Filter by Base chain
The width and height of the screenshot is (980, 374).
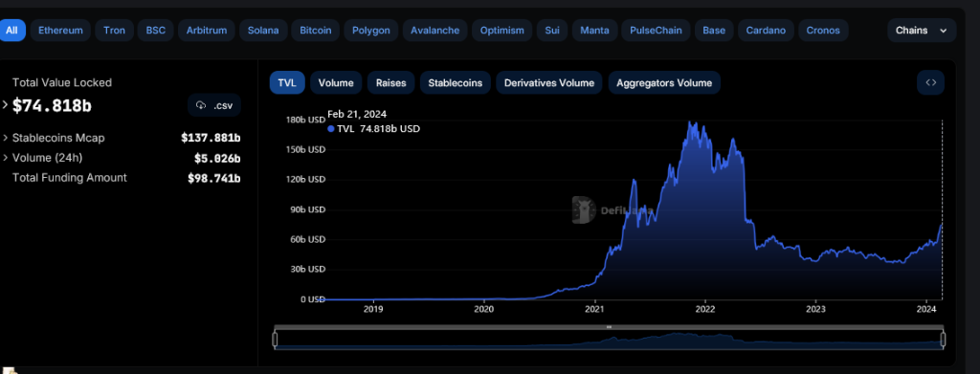714,30
